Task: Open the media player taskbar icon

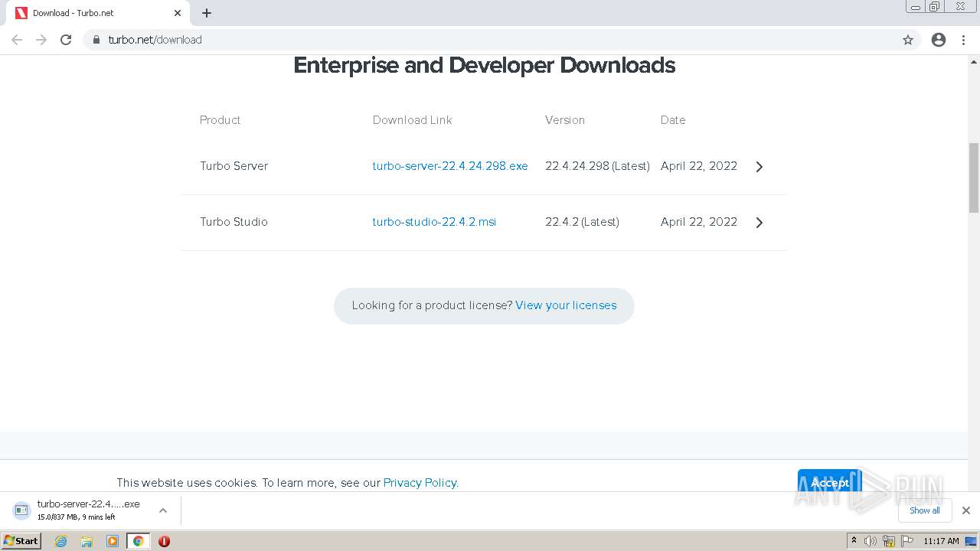Action: coord(113,541)
